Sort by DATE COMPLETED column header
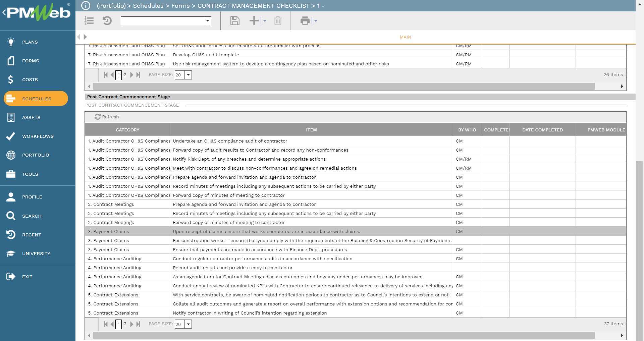 coord(542,130)
